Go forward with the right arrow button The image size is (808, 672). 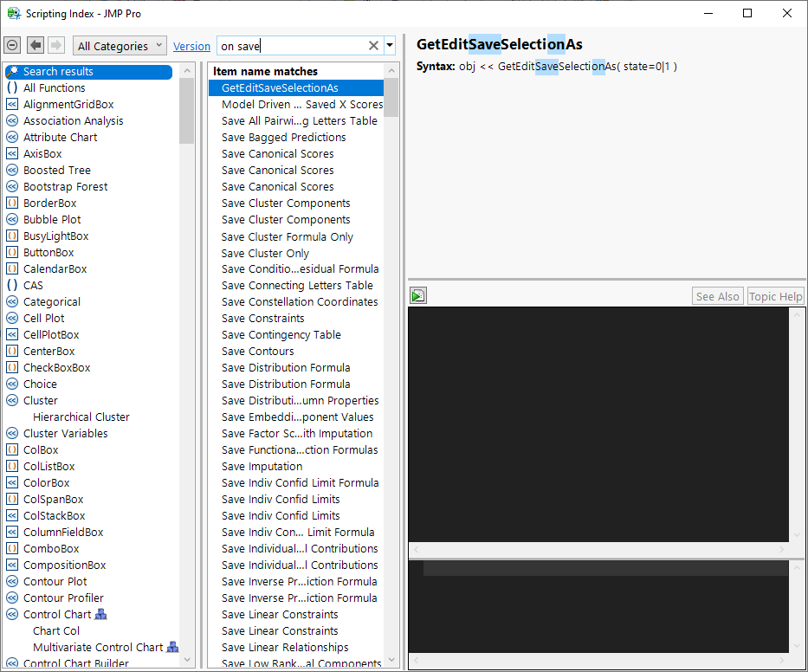click(56, 45)
